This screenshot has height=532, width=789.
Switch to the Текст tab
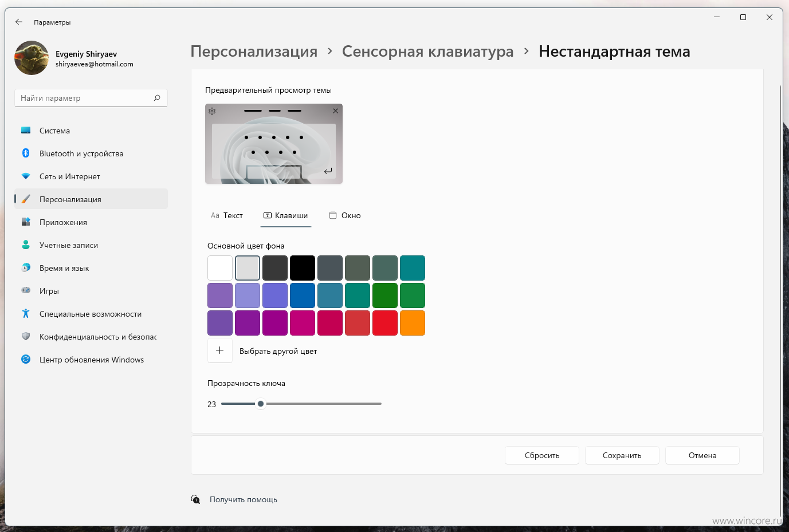tap(227, 215)
